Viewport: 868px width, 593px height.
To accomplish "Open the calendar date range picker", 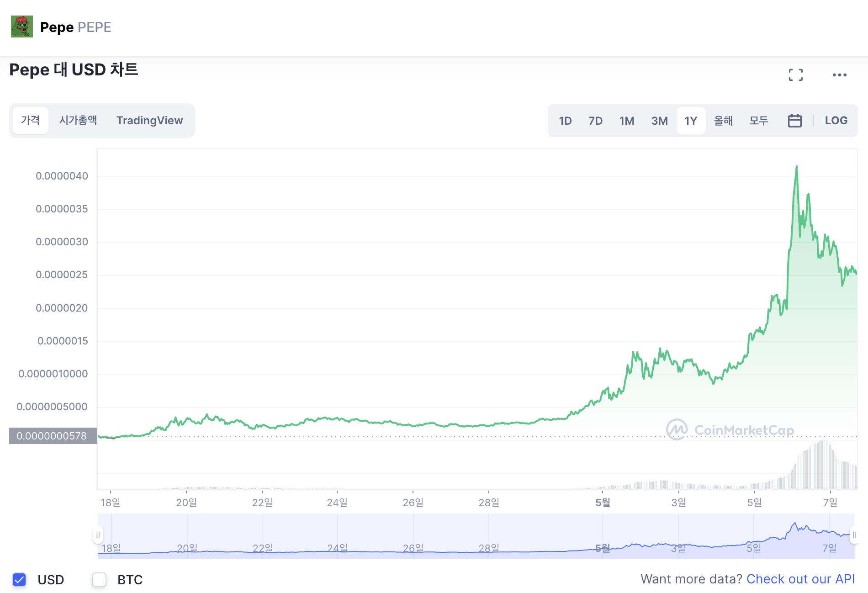I will [x=795, y=121].
